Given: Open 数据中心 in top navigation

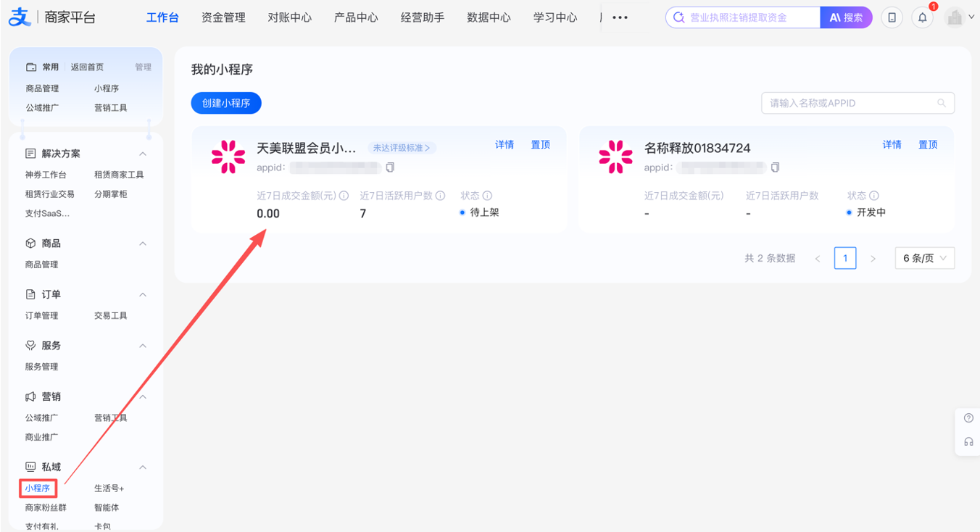Looking at the screenshot, I should [489, 17].
